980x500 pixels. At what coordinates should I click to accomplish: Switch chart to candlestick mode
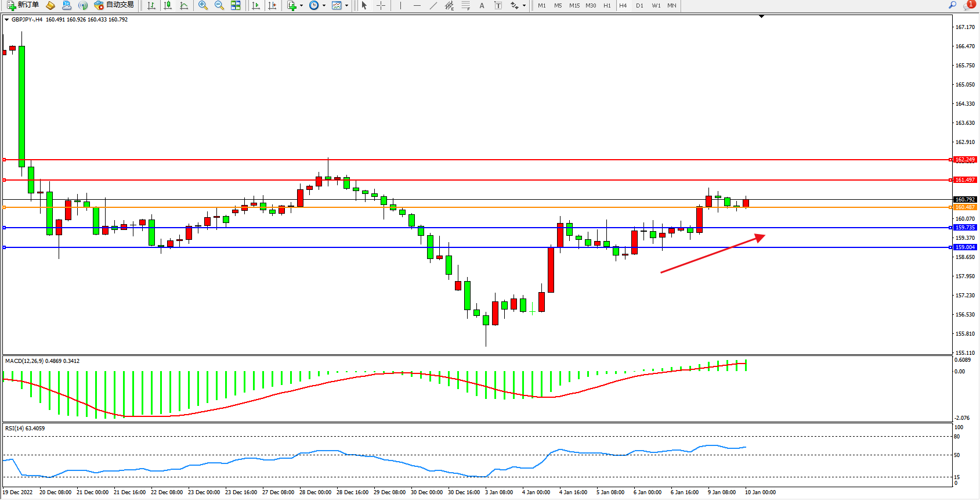point(168,5)
